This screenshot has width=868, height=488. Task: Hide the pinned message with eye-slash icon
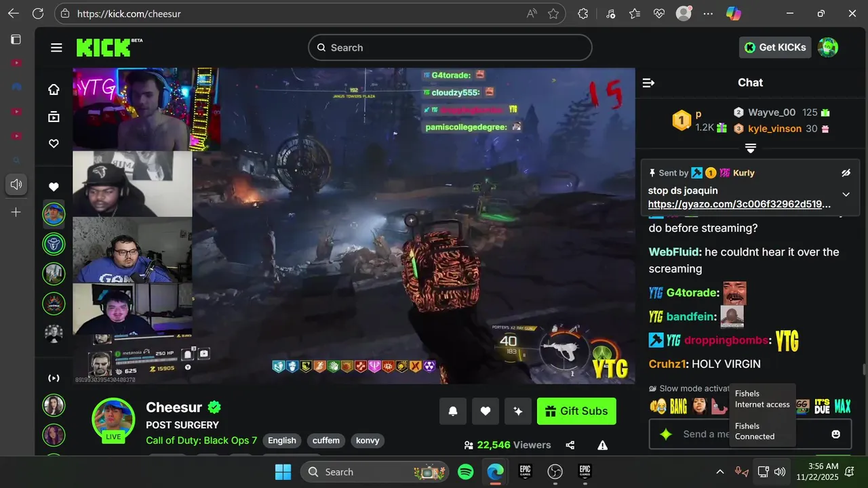(x=846, y=173)
